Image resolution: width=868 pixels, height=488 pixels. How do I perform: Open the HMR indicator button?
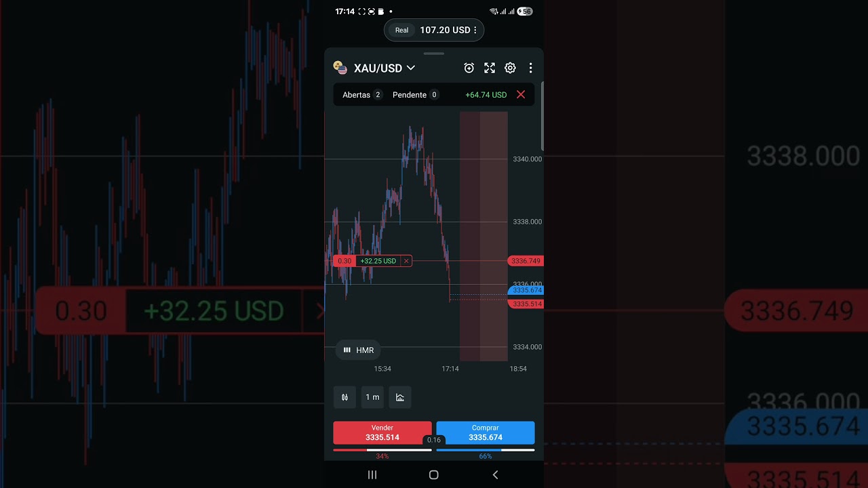pyautogui.click(x=358, y=350)
